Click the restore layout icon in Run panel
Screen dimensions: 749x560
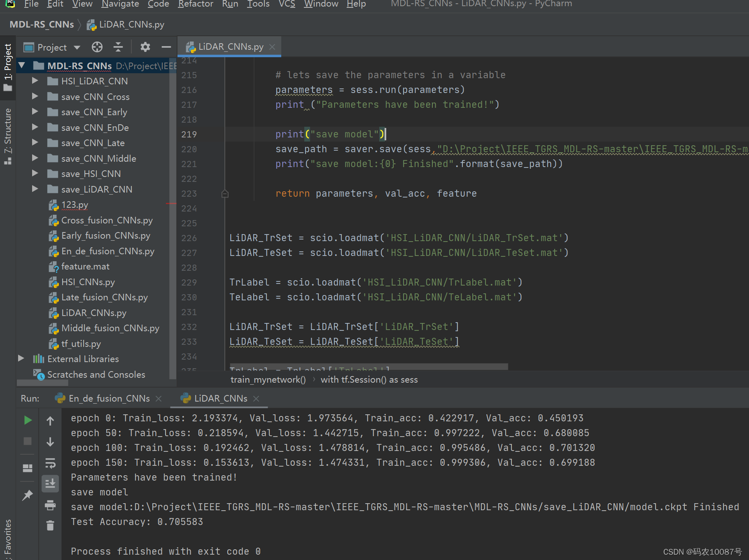click(x=28, y=468)
